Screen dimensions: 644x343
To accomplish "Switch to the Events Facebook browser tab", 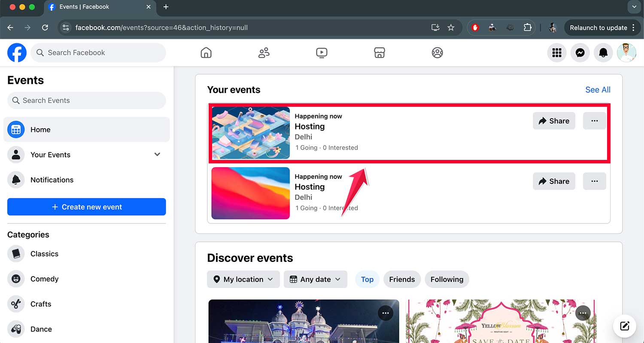I will (x=94, y=7).
